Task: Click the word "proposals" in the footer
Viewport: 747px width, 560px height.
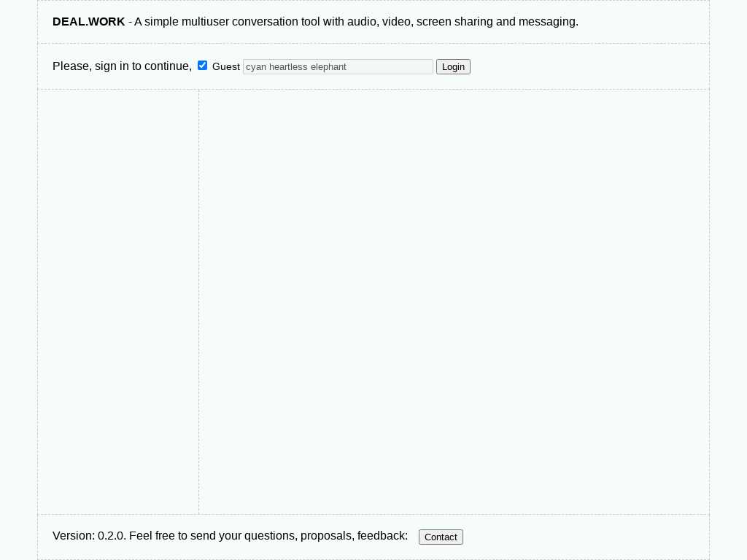Action: pos(326,536)
